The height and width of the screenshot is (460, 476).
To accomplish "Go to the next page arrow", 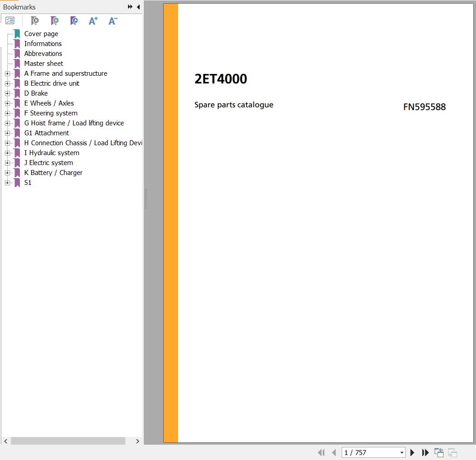I will 412,452.
